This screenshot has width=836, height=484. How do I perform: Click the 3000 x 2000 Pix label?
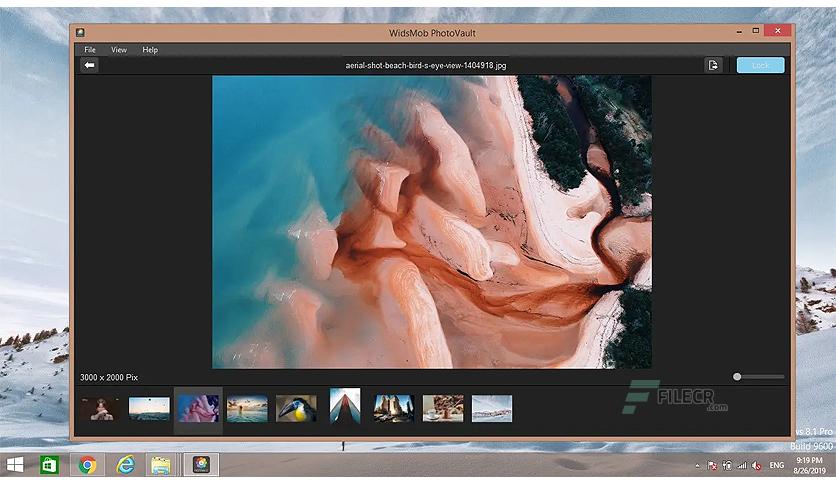point(109,377)
